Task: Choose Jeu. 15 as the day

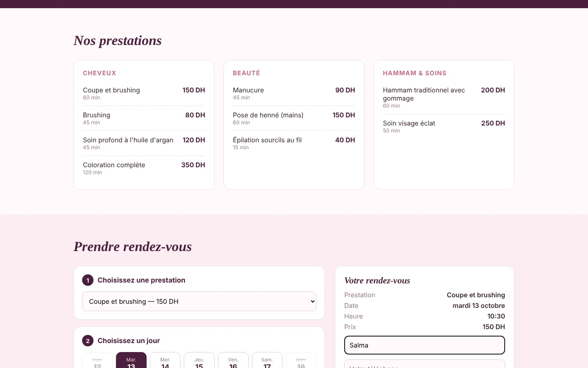Action: [x=199, y=360]
